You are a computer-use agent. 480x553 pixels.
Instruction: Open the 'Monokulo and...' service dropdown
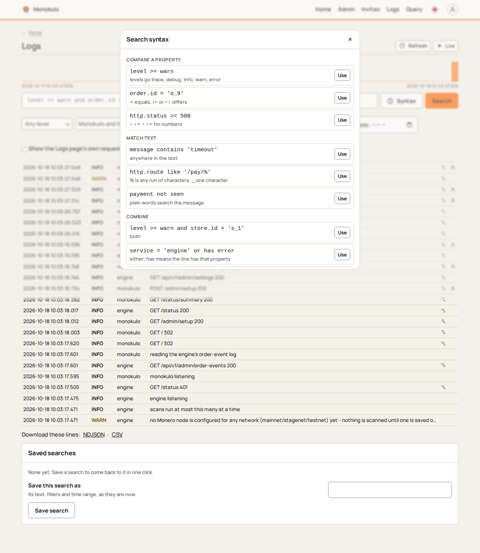99,124
